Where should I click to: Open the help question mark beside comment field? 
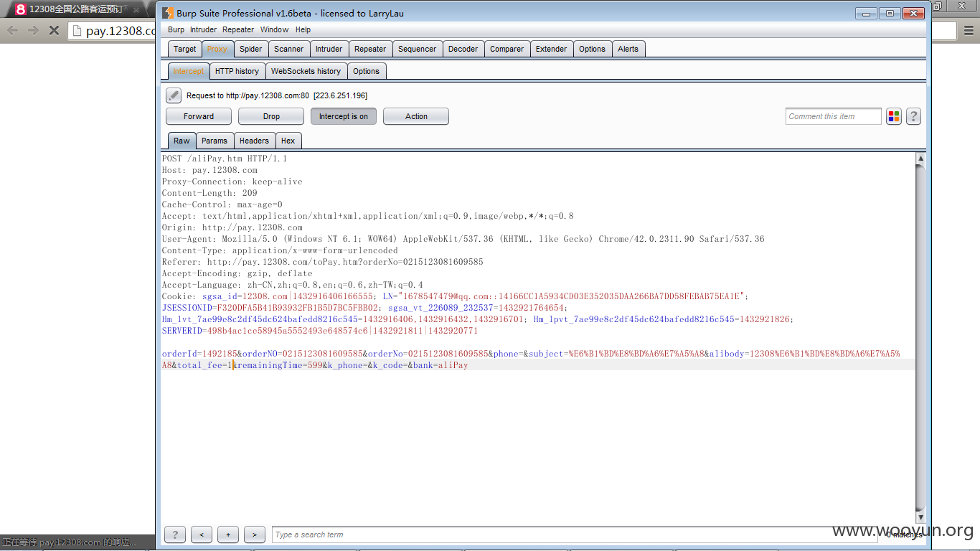[913, 116]
